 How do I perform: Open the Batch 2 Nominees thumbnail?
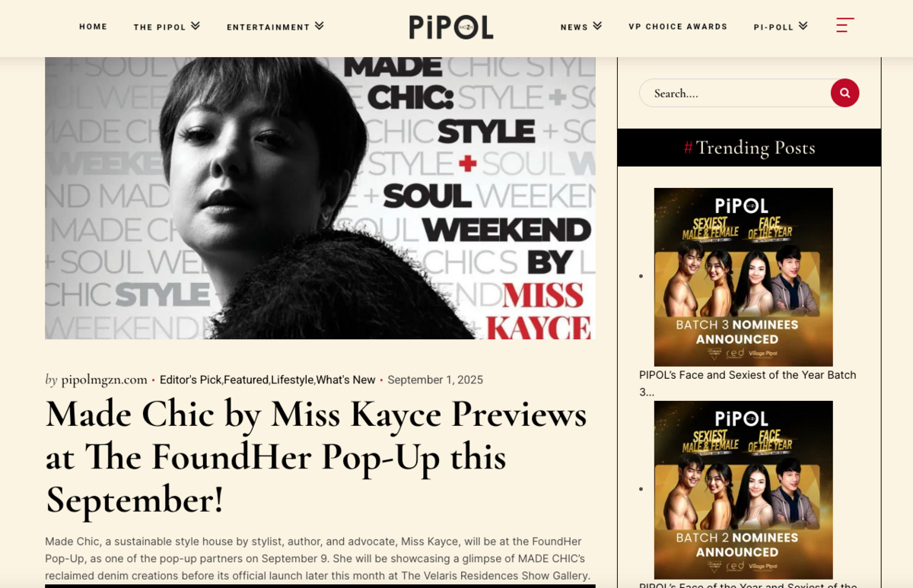coord(743,490)
